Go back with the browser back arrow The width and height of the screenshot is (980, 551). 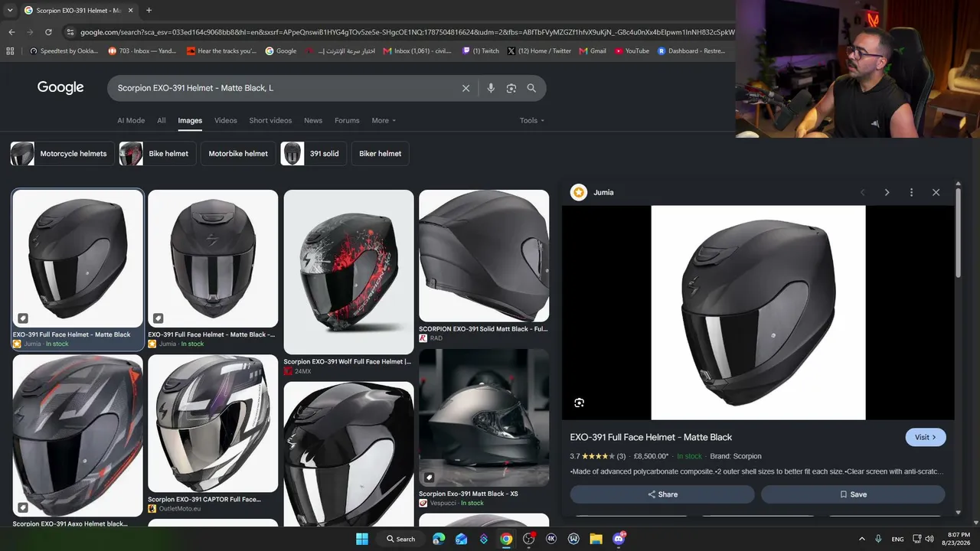[11, 32]
